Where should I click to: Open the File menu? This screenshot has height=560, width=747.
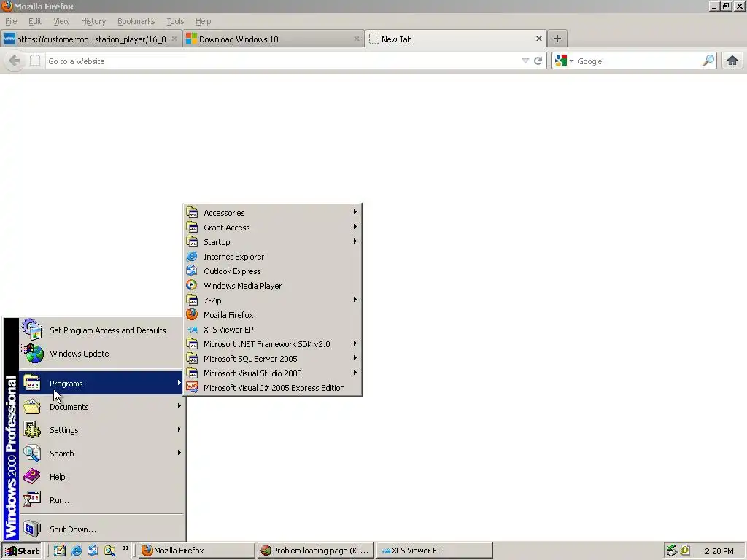11,21
